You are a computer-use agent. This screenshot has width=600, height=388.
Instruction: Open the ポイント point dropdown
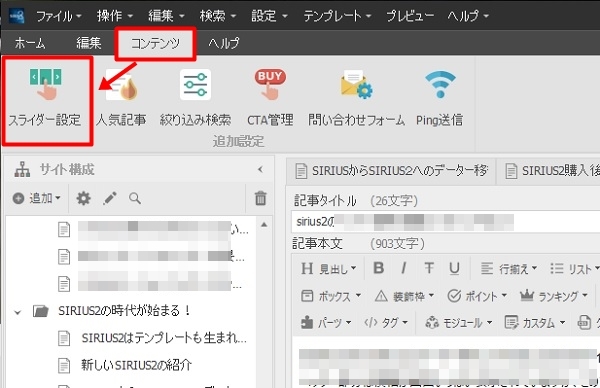tap(477, 296)
